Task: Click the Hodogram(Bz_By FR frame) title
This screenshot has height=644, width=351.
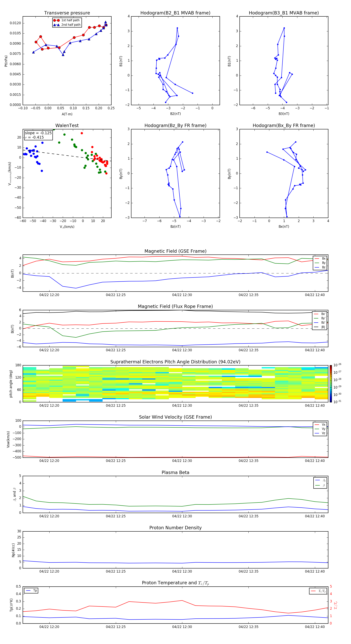Action: point(175,125)
